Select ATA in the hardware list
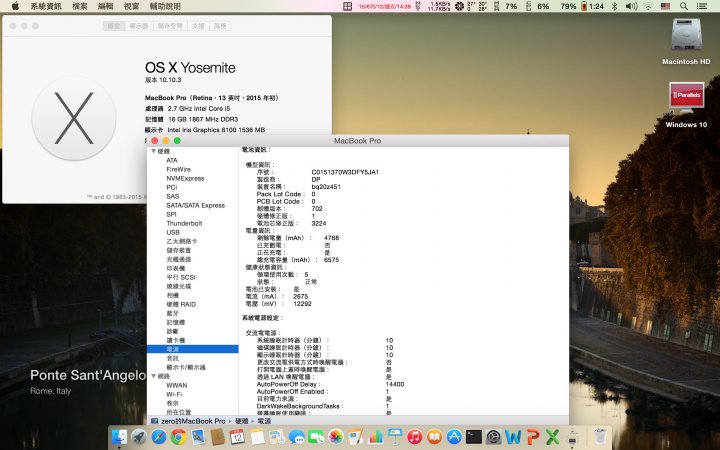 point(172,160)
